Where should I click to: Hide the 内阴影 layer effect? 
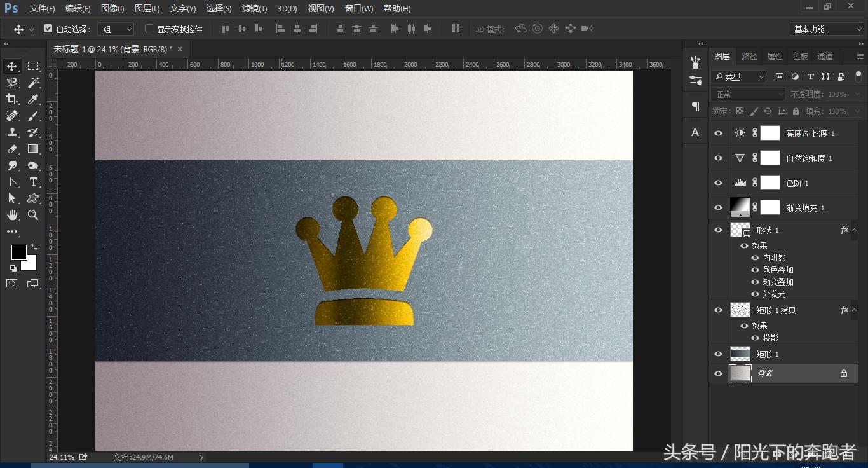(756, 258)
